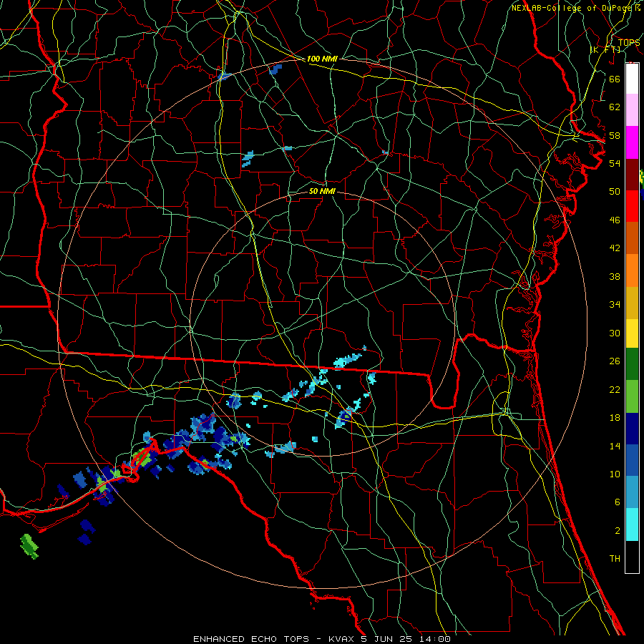Screen dimensions: 644x644
Task: Click the TH legend label
Action: [x=615, y=559]
